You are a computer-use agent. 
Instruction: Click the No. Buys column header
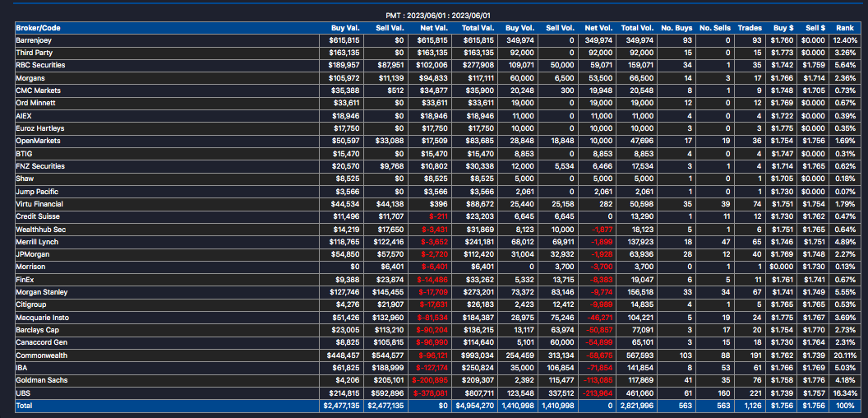tap(676, 28)
